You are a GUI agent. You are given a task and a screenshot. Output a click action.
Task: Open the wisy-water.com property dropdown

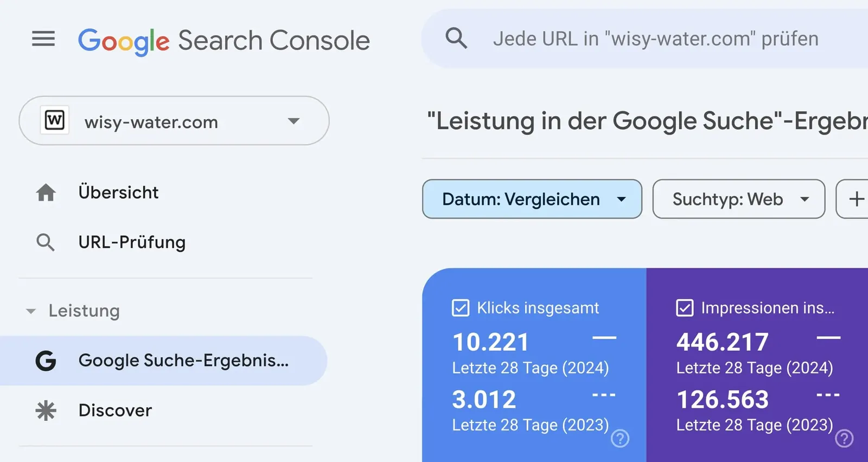click(x=174, y=120)
